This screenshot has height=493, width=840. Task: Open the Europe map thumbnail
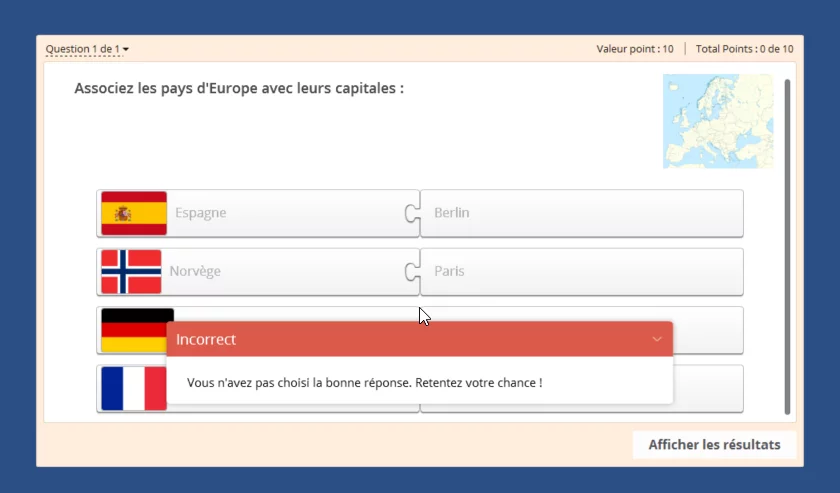717,121
